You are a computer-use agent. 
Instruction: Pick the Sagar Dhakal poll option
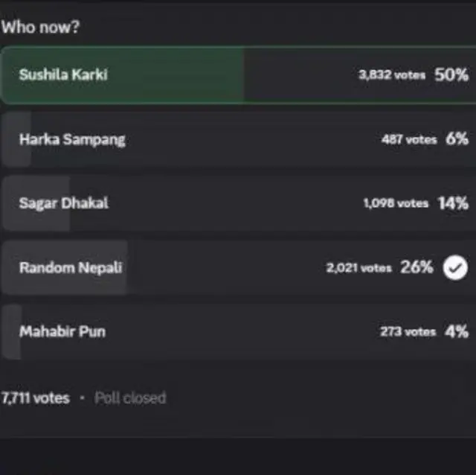[63, 203]
